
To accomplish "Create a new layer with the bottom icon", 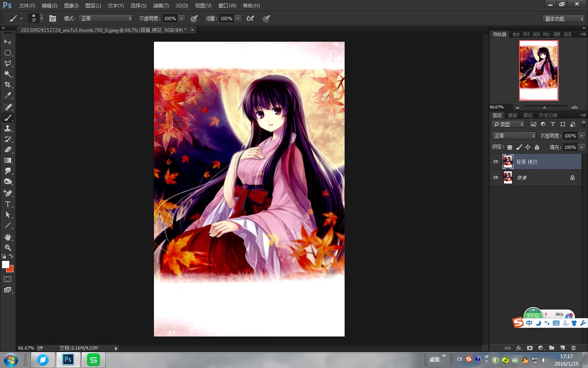I will pyautogui.click(x=563, y=348).
